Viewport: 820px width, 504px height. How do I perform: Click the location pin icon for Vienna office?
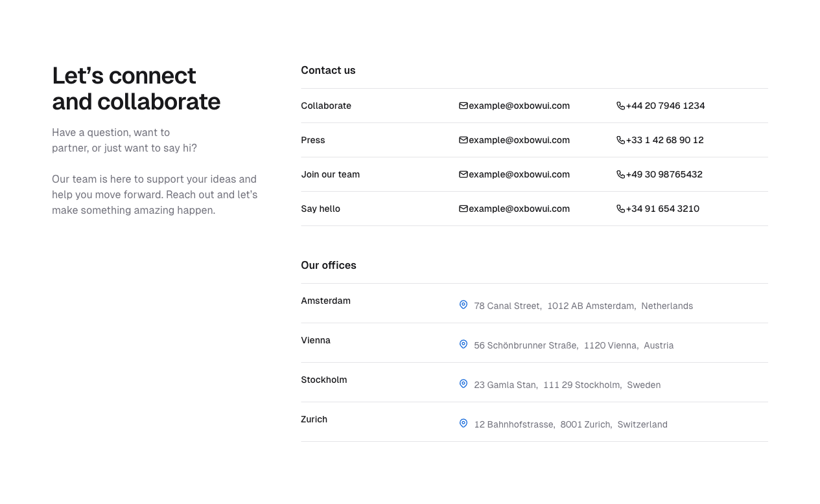coord(463,344)
